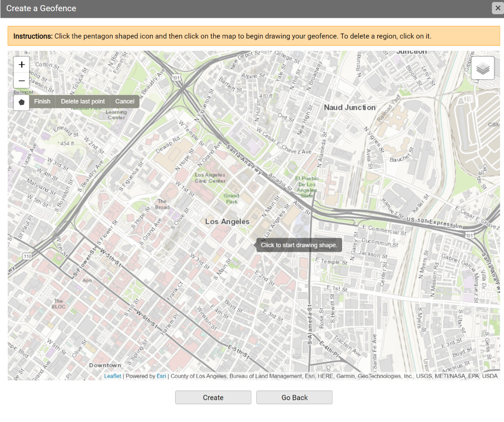Click the Winston St map label
The image size is (504, 422).
point(207,319)
